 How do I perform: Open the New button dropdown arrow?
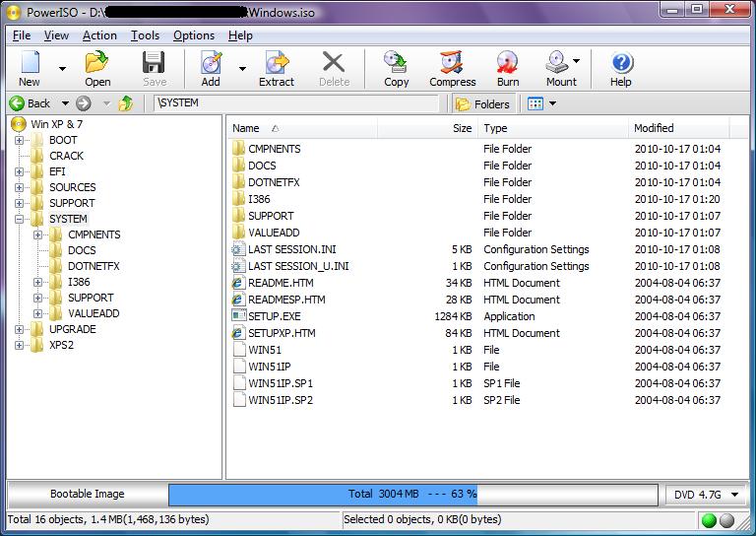coord(62,69)
